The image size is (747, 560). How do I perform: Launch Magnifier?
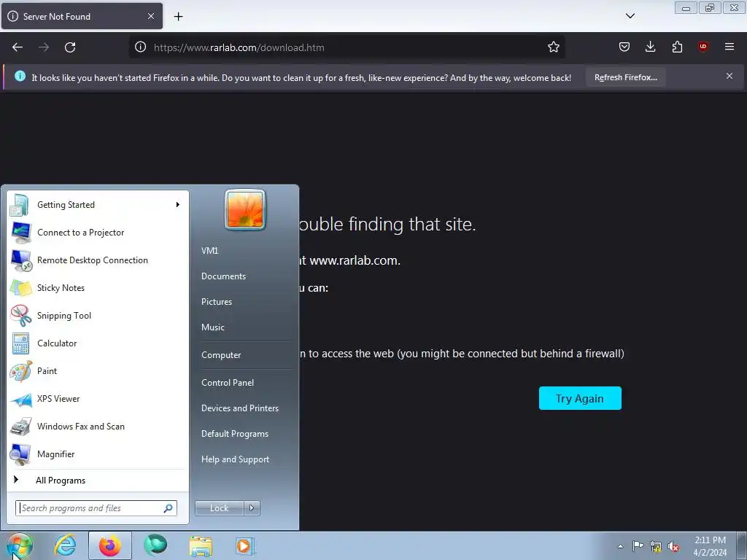[98, 454]
